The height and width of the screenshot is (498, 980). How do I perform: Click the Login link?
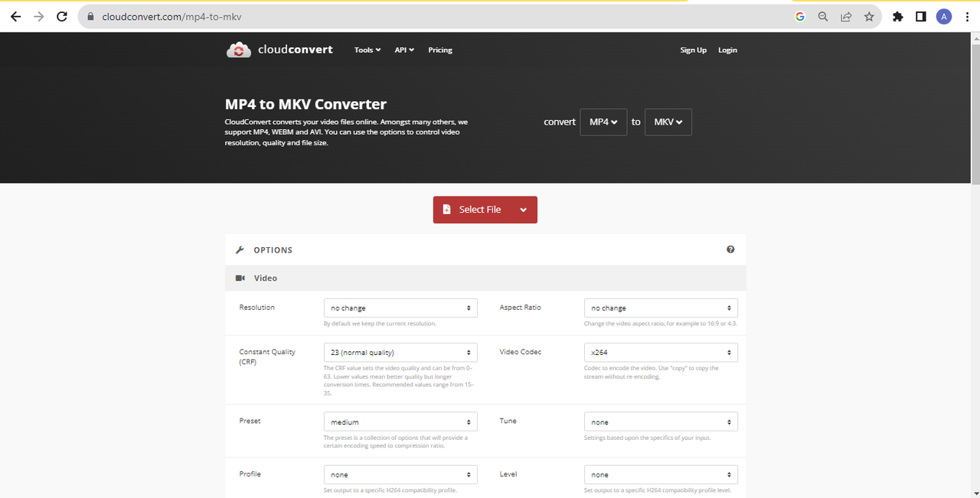(x=727, y=50)
